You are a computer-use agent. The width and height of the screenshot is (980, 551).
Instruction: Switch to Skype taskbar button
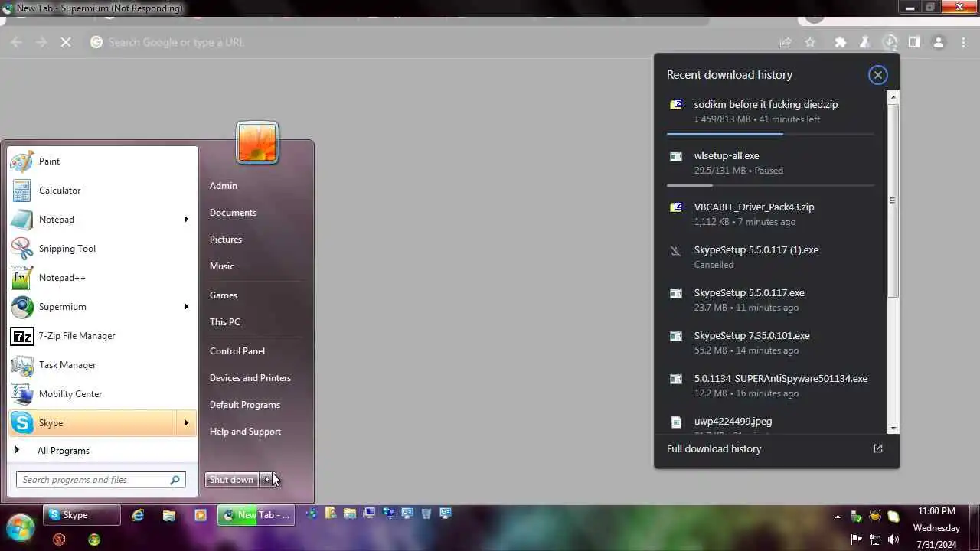[x=81, y=515]
